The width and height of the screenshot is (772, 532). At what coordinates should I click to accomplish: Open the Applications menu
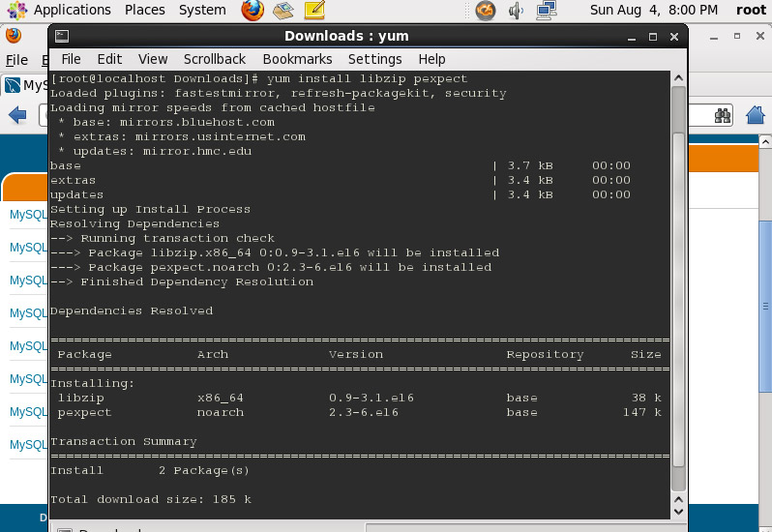(72, 10)
